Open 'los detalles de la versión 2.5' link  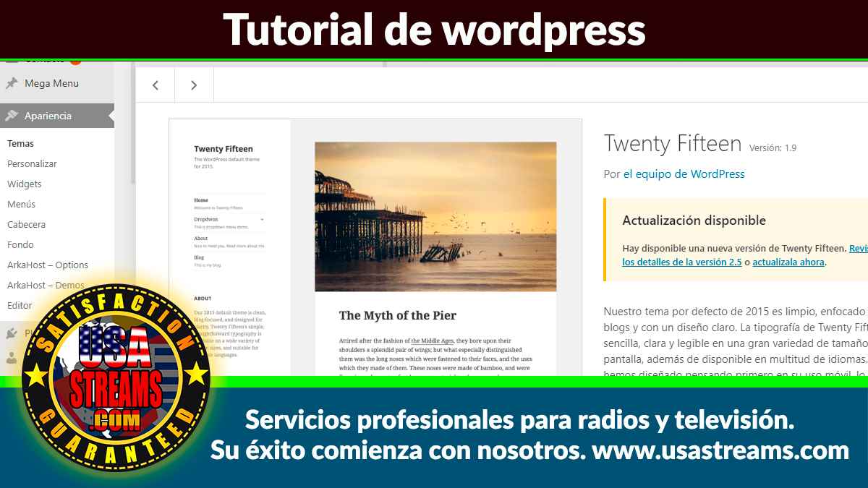pyautogui.click(x=682, y=262)
